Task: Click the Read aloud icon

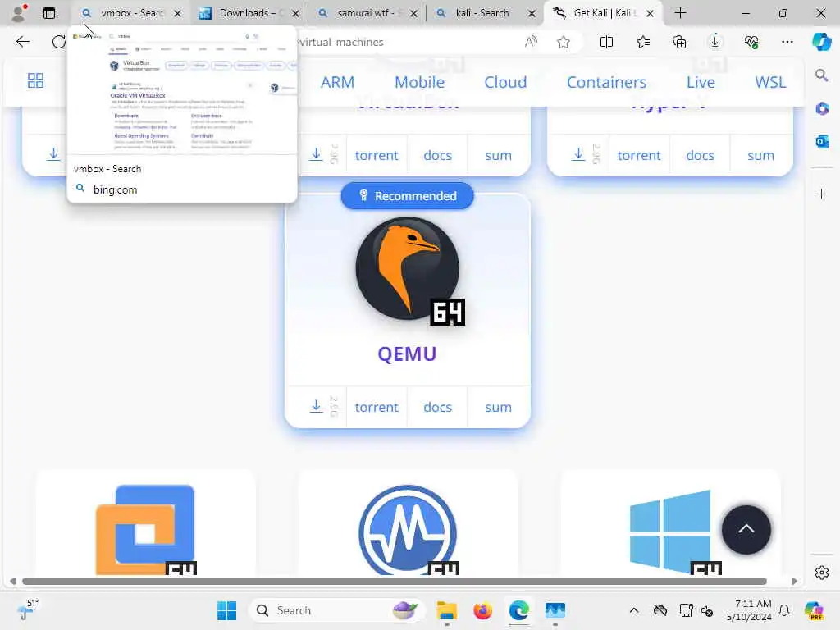Action: click(x=531, y=42)
